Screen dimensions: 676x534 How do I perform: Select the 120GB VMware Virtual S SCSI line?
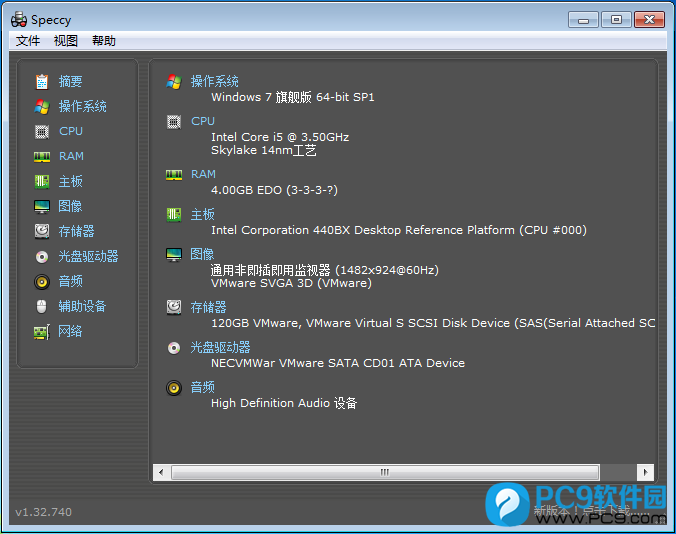(433, 323)
